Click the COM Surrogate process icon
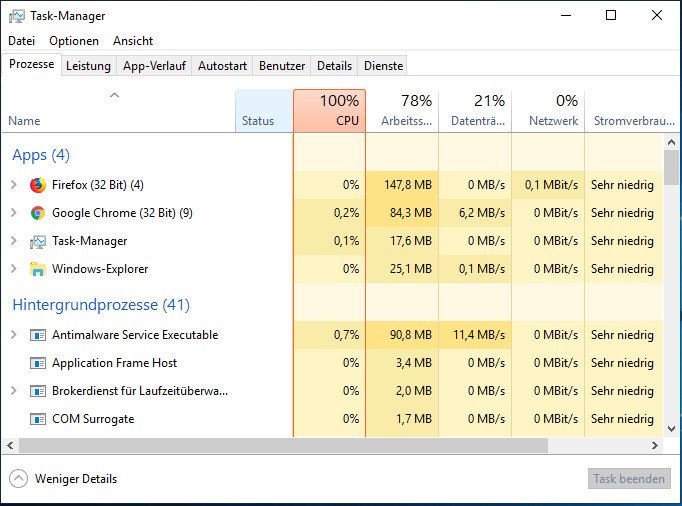Image resolution: width=682 pixels, height=506 pixels. click(38, 419)
